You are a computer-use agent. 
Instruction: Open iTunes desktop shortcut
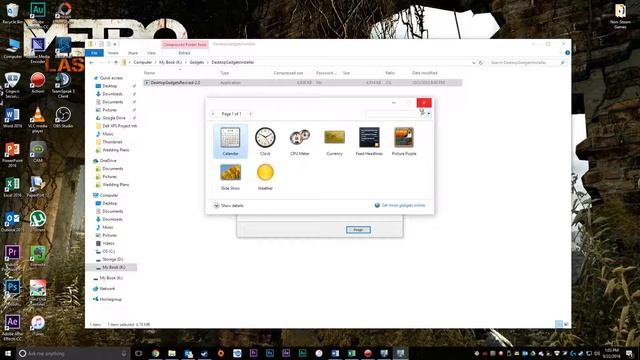(x=38, y=326)
